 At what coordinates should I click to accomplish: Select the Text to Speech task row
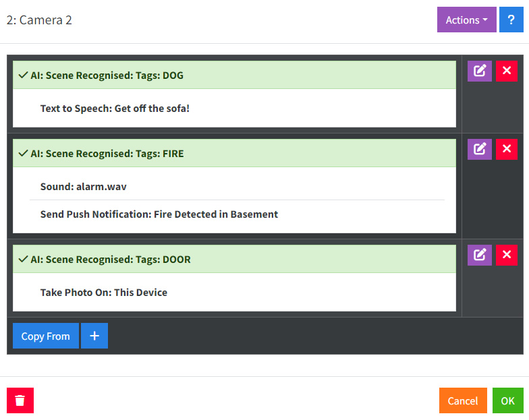coord(115,108)
